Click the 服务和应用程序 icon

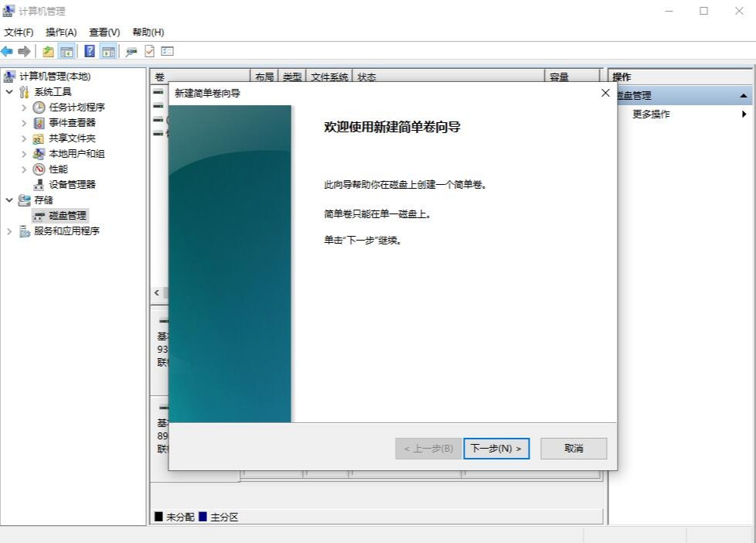25,231
